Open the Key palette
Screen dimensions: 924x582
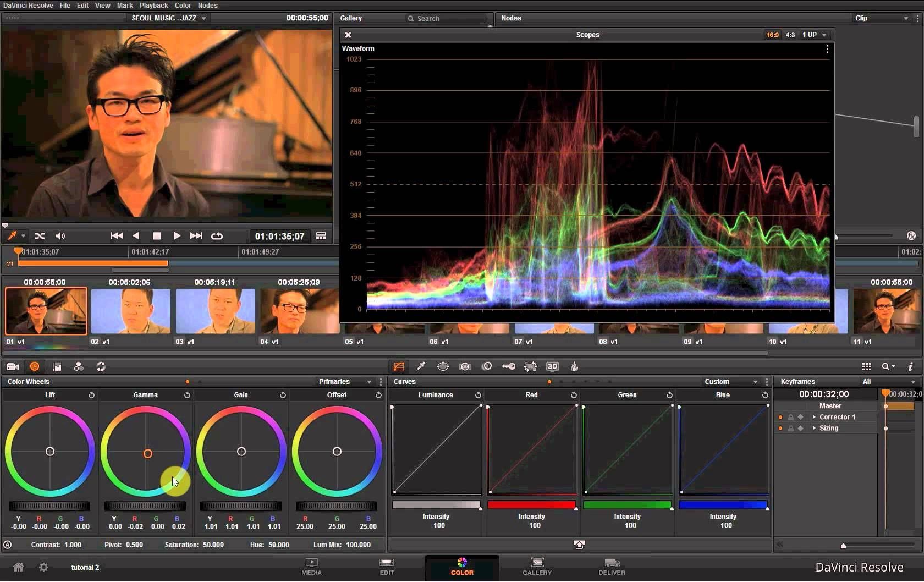tap(509, 366)
